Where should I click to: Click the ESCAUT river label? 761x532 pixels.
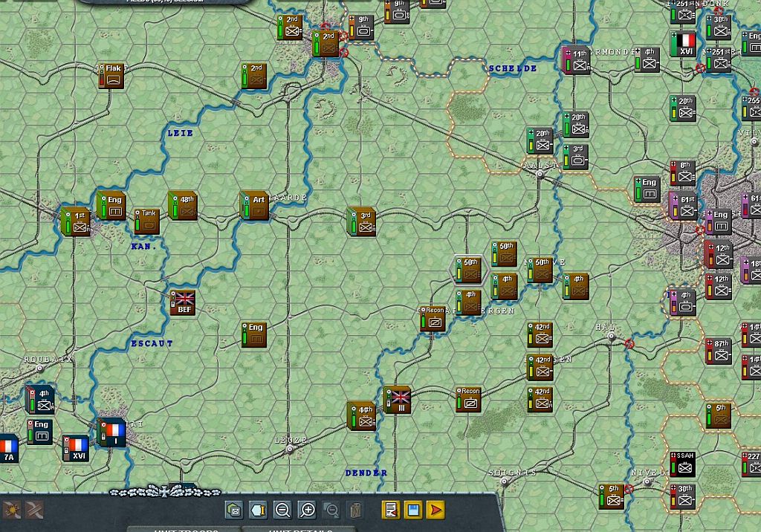coord(152,344)
